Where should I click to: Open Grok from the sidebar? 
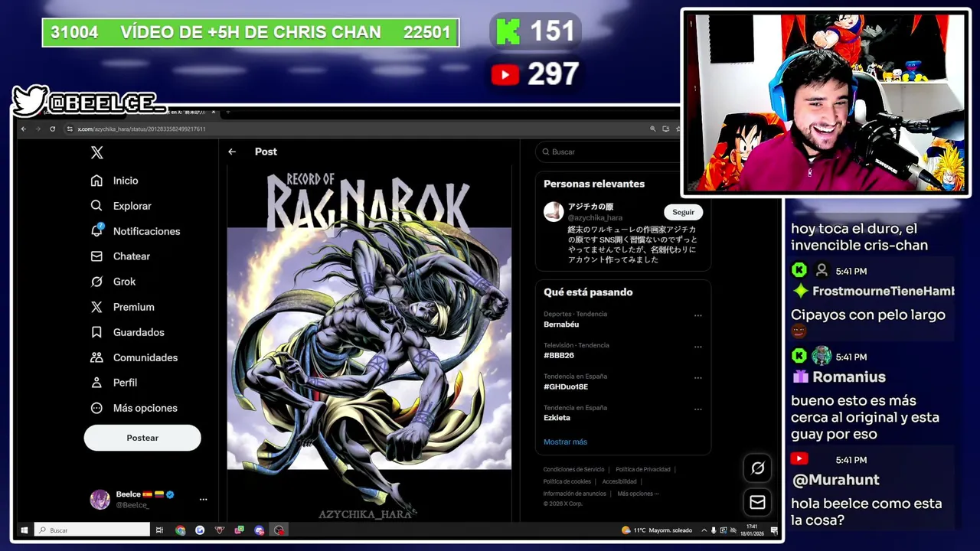point(113,282)
